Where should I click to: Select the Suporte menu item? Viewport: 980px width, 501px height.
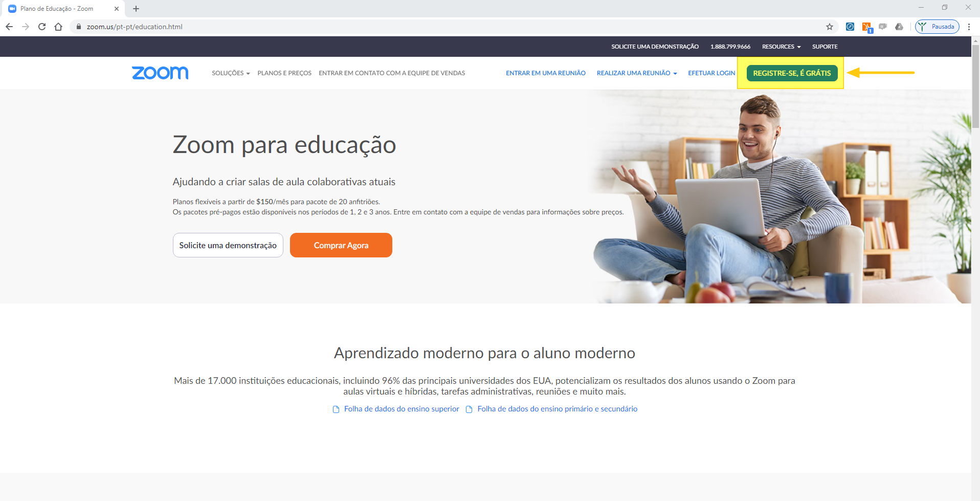click(x=825, y=47)
